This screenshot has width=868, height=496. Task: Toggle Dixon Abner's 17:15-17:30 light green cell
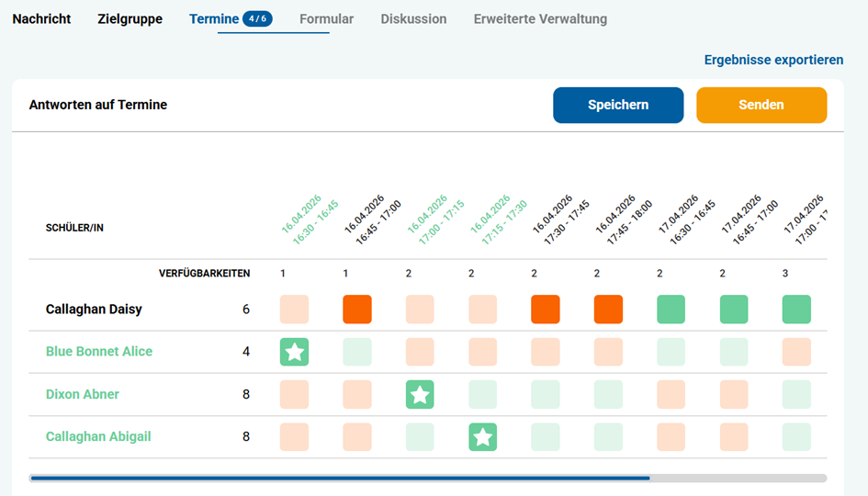tap(483, 394)
